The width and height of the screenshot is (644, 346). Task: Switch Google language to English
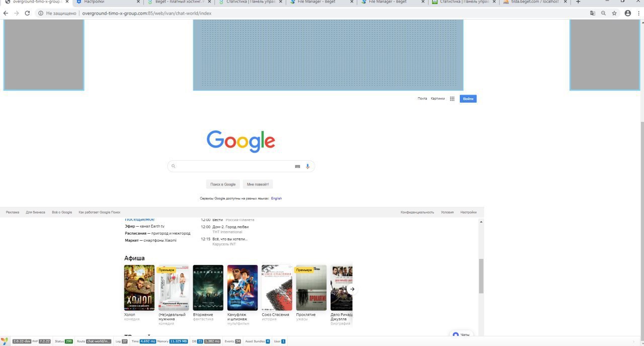[x=276, y=198]
